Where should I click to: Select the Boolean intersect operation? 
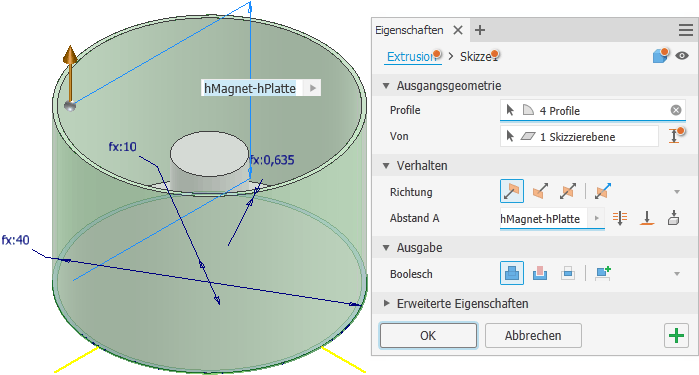pos(567,273)
